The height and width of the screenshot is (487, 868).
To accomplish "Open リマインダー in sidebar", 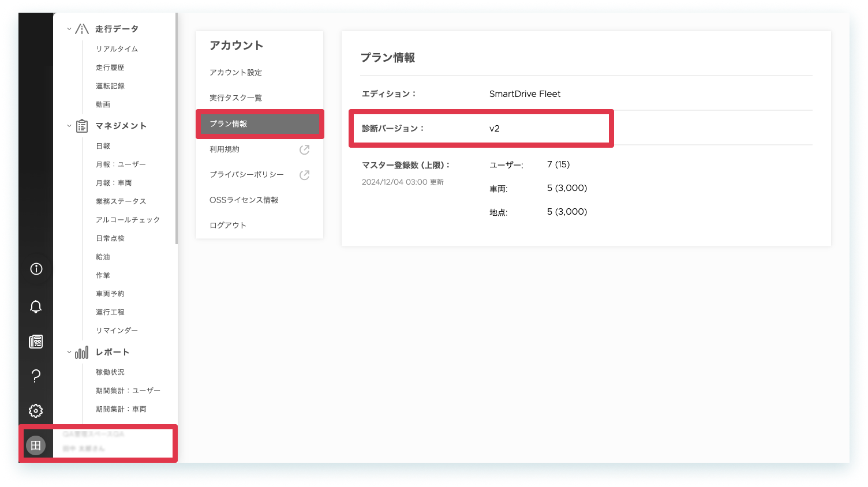I will [117, 331].
